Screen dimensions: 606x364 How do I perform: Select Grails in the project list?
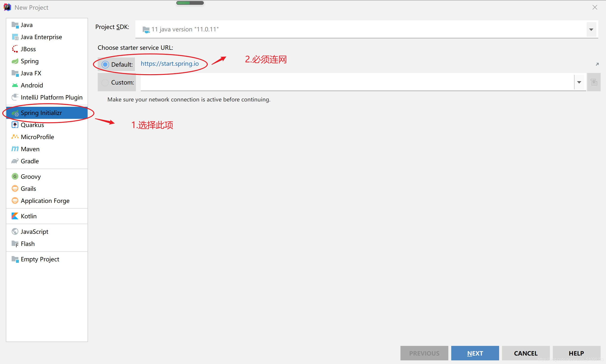[47, 189]
